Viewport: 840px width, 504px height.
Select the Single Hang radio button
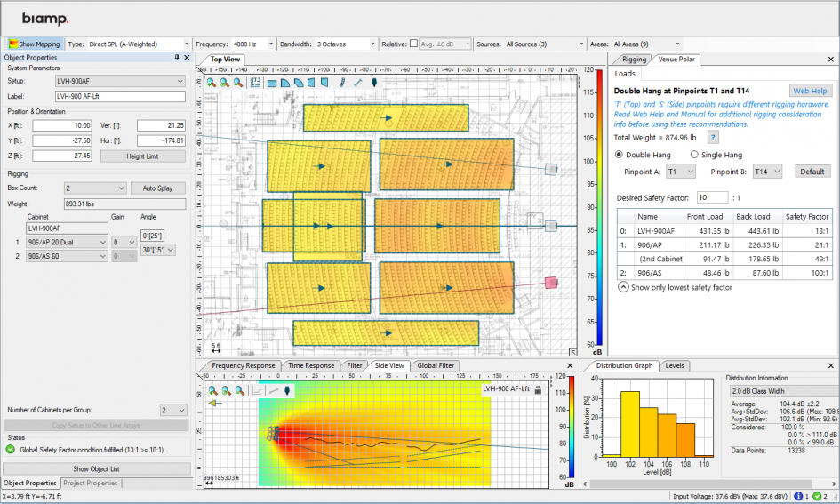tap(695, 155)
